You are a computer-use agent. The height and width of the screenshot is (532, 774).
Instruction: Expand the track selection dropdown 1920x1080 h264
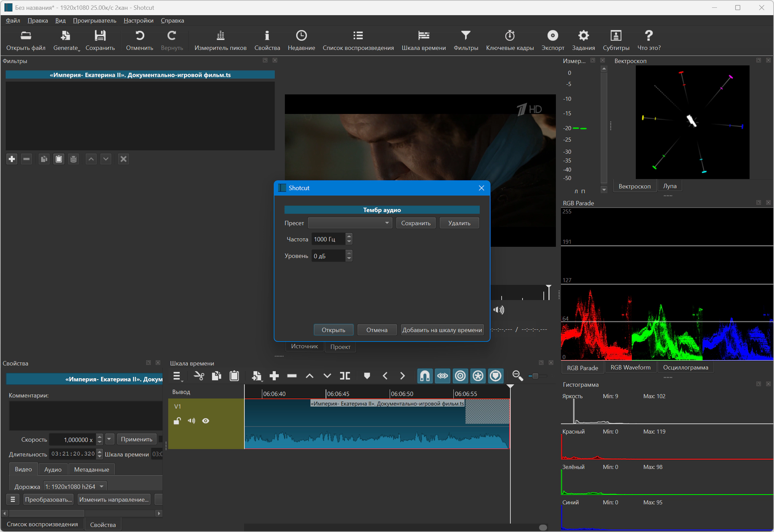coord(75,486)
